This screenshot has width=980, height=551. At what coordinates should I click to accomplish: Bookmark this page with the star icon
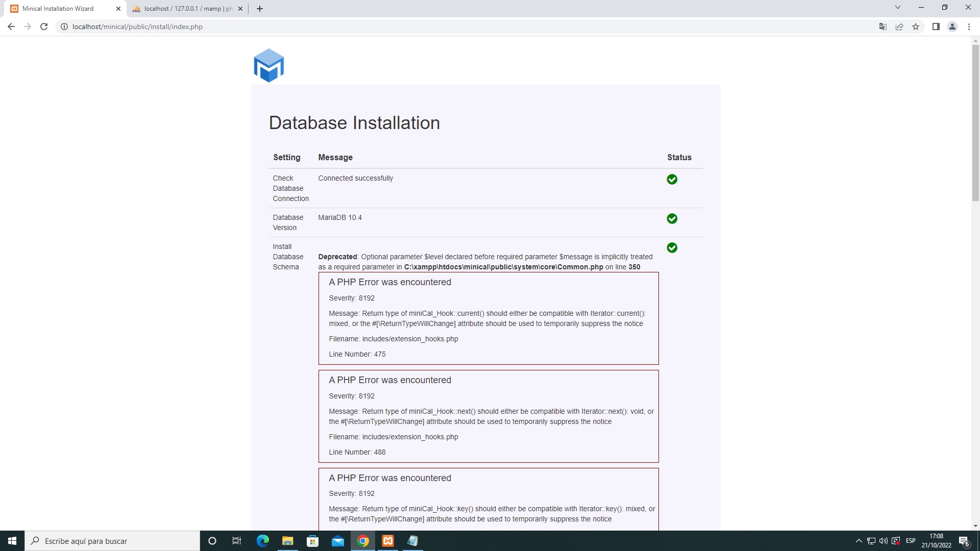pyautogui.click(x=916, y=27)
